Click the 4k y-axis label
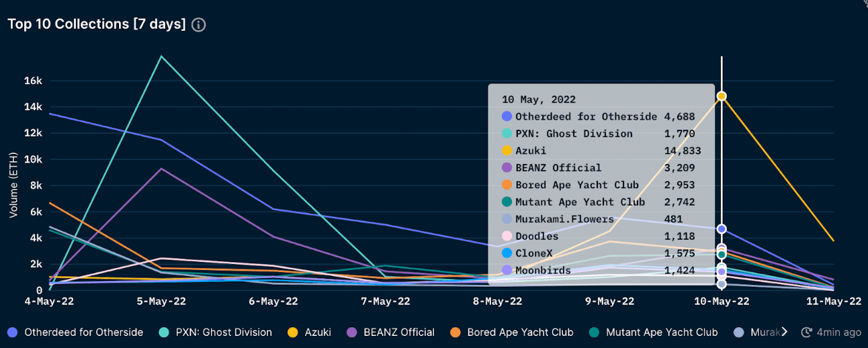 click(x=36, y=238)
